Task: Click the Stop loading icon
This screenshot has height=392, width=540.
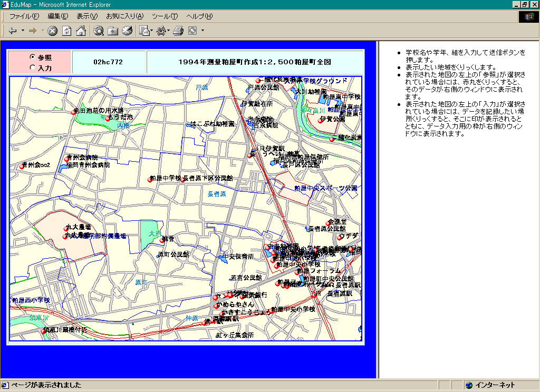Action: tap(53, 31)
